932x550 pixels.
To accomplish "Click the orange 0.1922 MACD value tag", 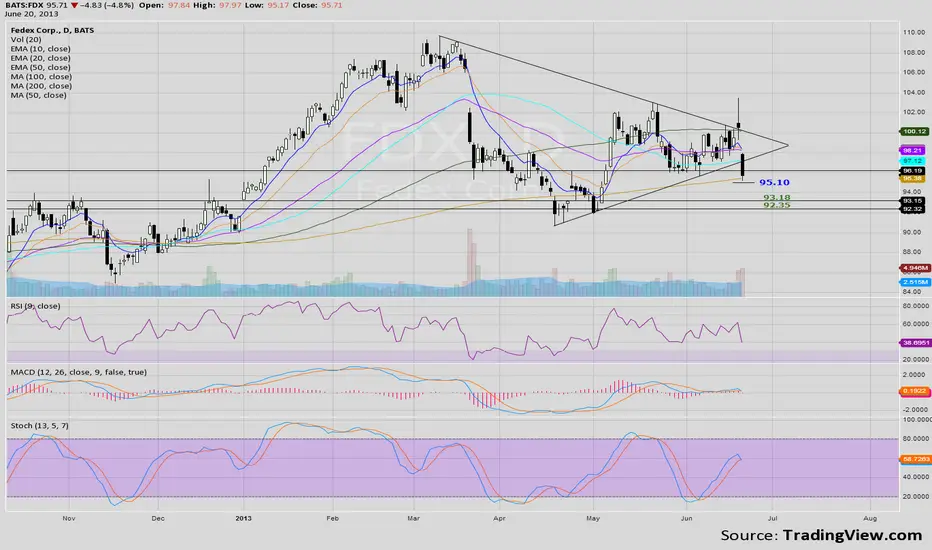I will (x=915, y=391).
